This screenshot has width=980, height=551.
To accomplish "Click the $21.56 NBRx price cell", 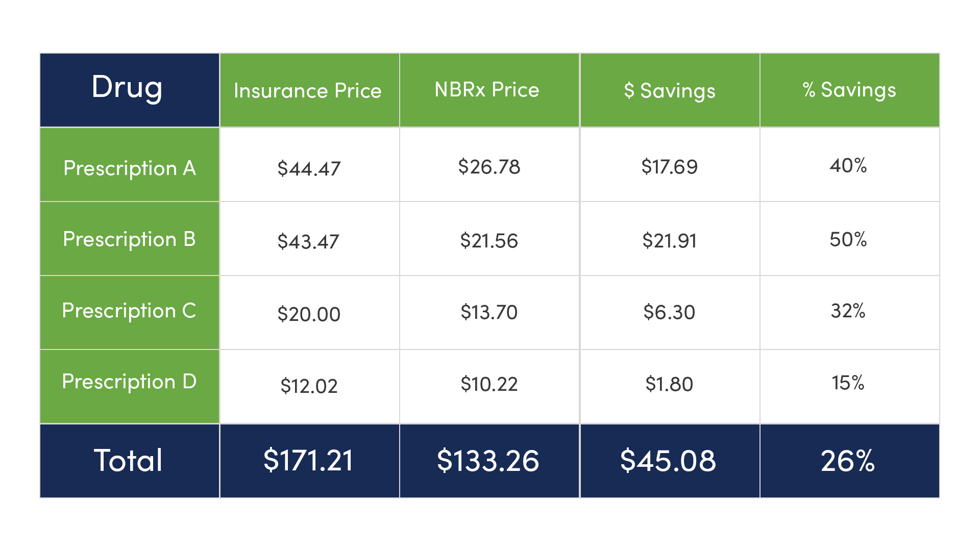I will click(x=489, y=240).
